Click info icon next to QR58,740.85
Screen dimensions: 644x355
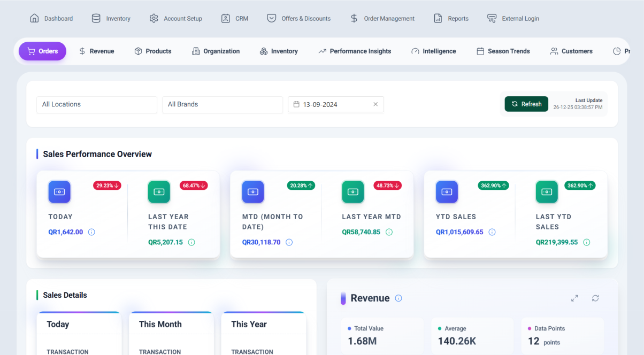click(389, 232)
